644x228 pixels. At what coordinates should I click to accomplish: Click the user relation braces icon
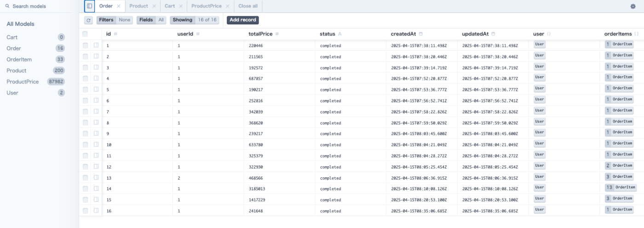point(549,34)
